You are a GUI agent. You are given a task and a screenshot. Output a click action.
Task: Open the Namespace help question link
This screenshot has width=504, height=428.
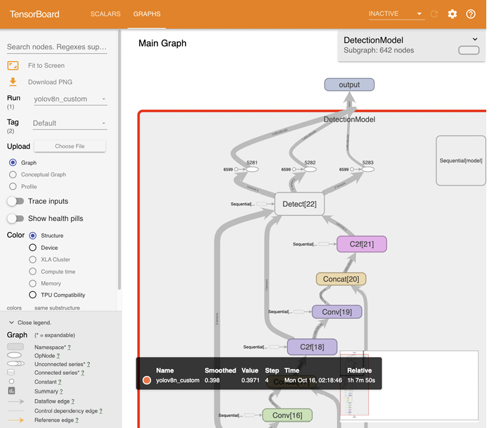point(69,347)
